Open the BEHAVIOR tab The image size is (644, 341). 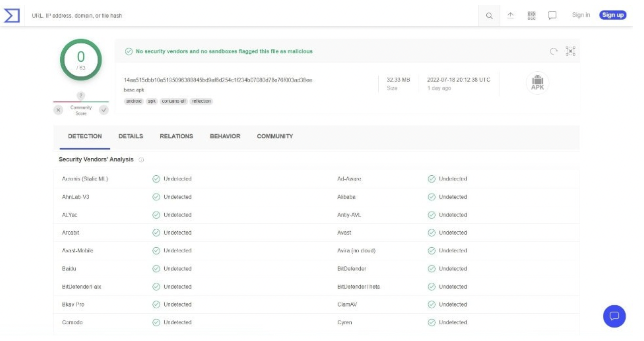(x=225, y=136)
